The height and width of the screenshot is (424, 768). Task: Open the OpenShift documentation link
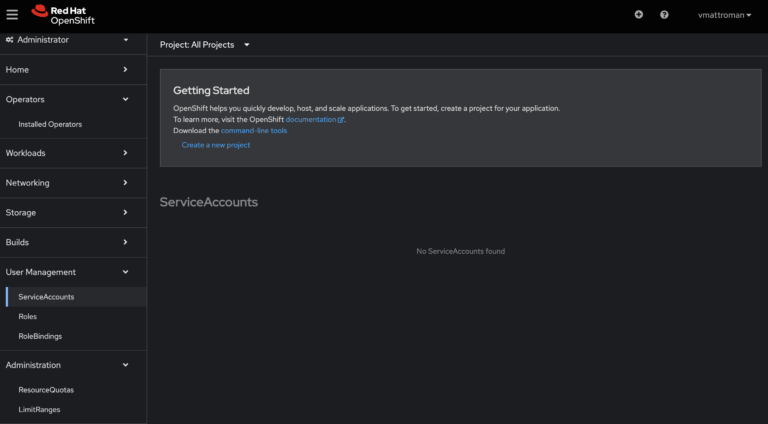pyautogui.click(x=311, y=119)
